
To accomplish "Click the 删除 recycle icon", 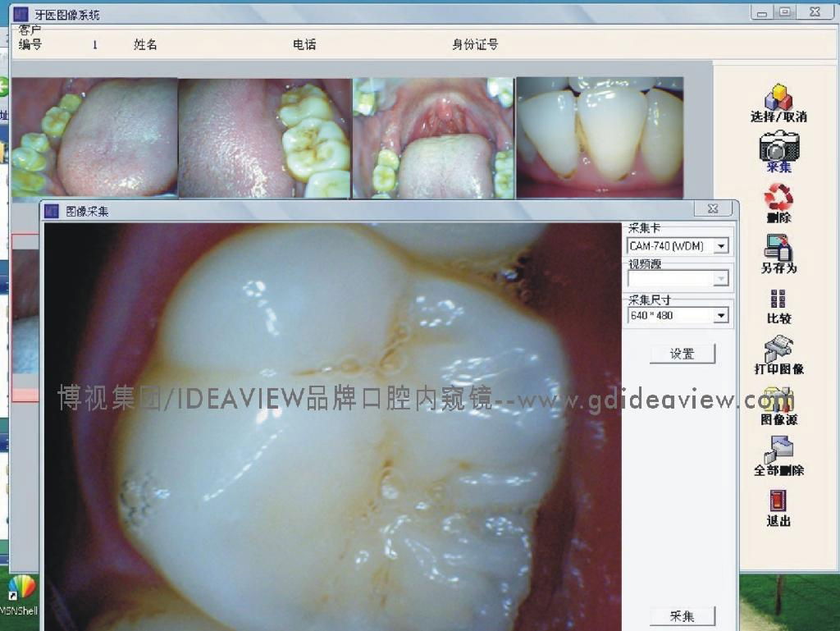I will coord(778,197).
